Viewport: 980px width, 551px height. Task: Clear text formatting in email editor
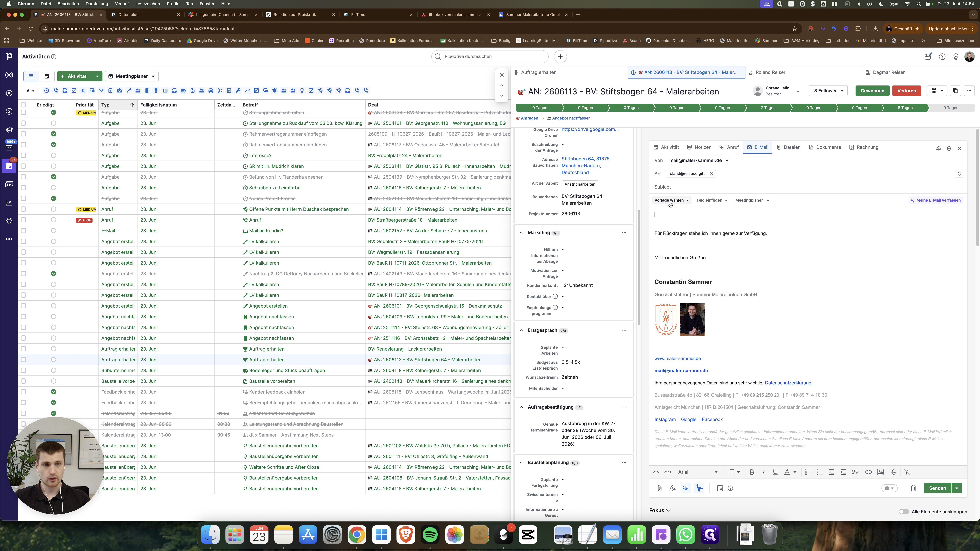click(x=907, y=472)
